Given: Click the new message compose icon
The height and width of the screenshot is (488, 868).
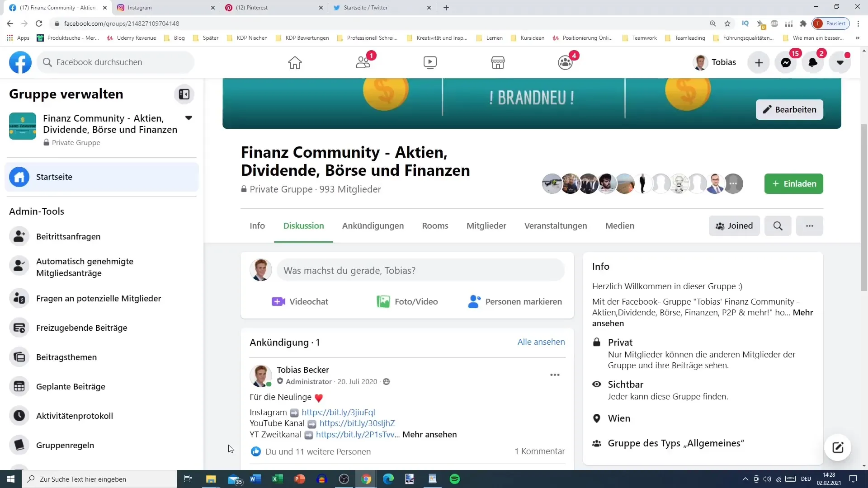Looking at the screenshot, I should point(838,447).
